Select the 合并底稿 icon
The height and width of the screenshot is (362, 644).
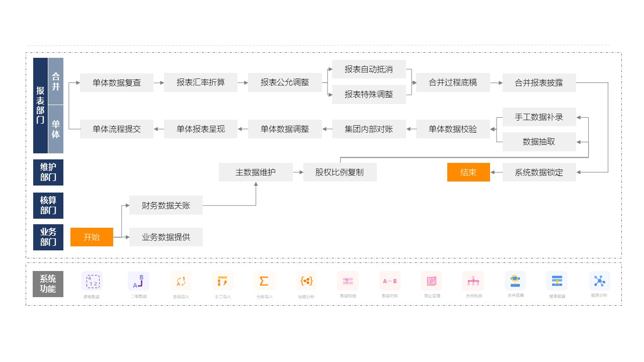pos(515,281)
